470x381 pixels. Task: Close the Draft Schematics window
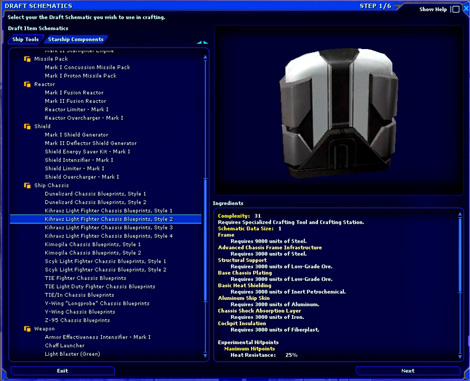pyautogui.click(x=466, y=9)
